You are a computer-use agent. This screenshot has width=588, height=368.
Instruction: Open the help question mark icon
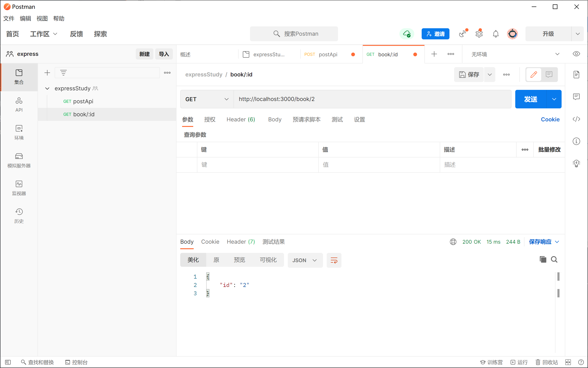(581, 362)
